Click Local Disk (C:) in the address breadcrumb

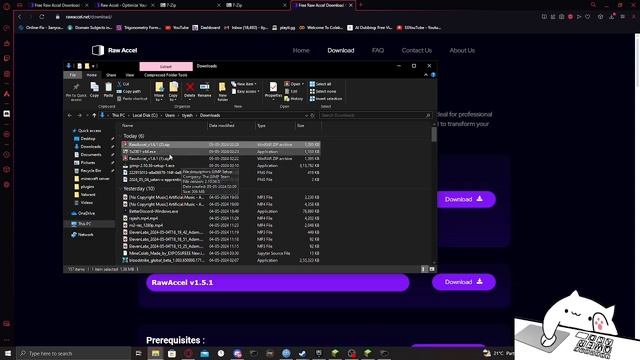[145, 116]
